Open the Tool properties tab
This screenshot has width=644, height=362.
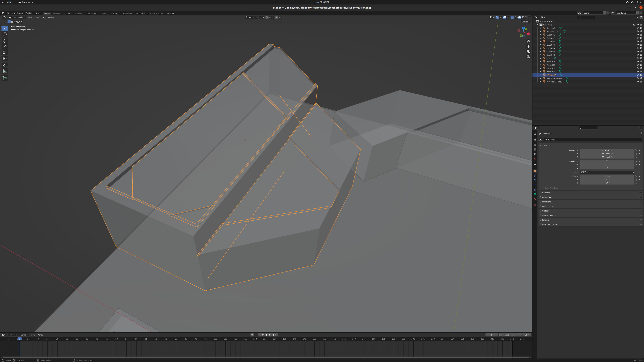coord(535,134)
